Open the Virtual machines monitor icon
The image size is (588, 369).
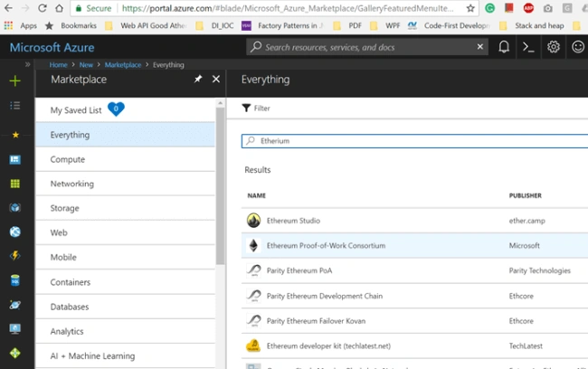point(15,329)
